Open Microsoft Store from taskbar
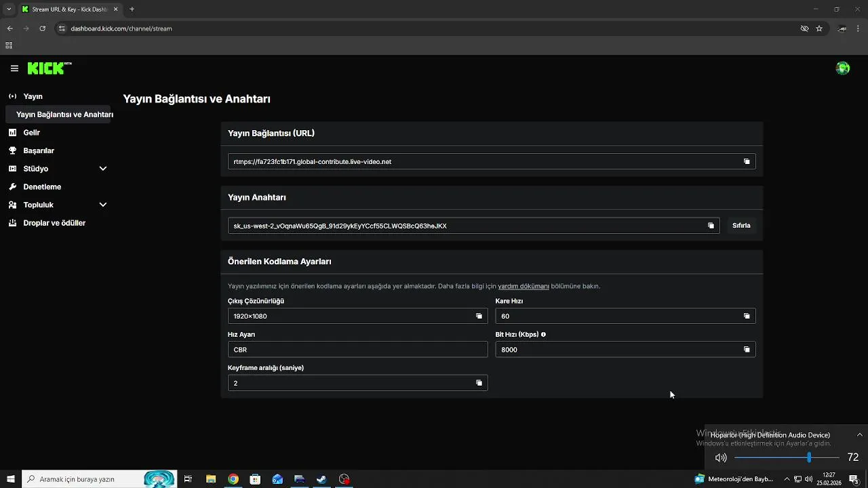868x488 pixels. coord(255,479)
